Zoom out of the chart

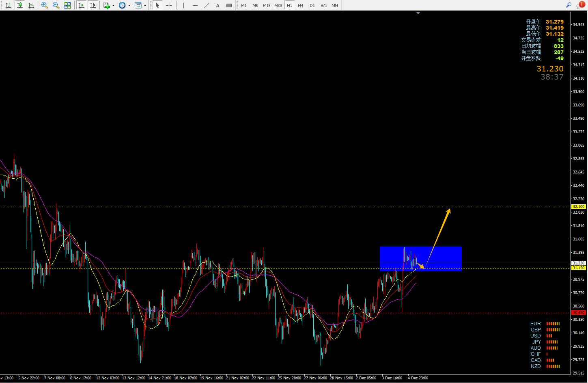click(x=56, y=5)
